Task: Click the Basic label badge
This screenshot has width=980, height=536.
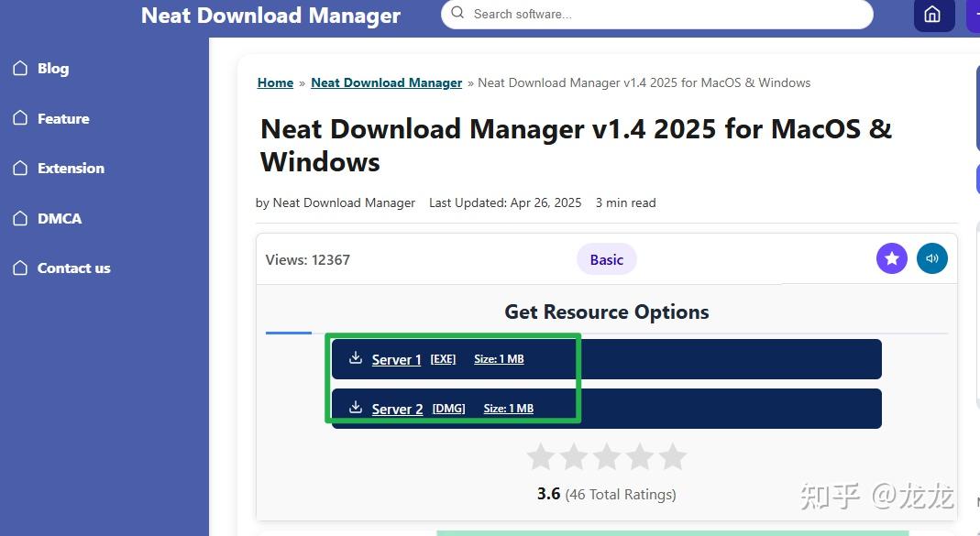Action: [x=606, y=259]
